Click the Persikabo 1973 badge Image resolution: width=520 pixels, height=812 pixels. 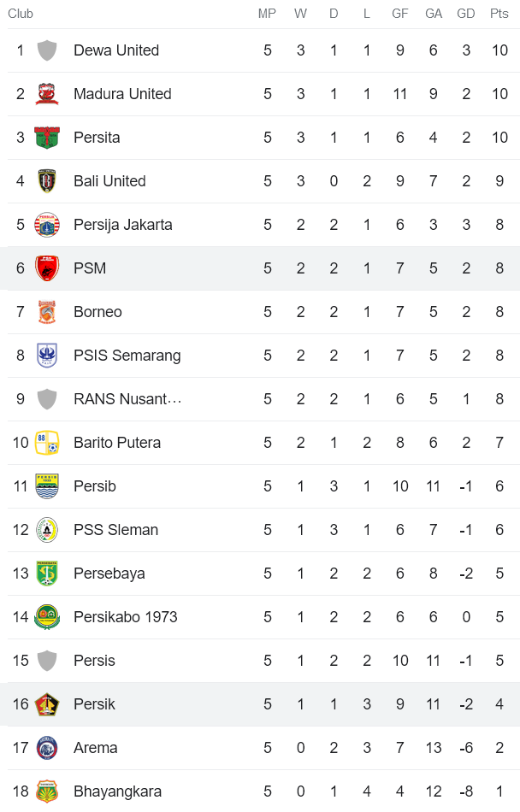pyautogui.click(x=47, y=616)
